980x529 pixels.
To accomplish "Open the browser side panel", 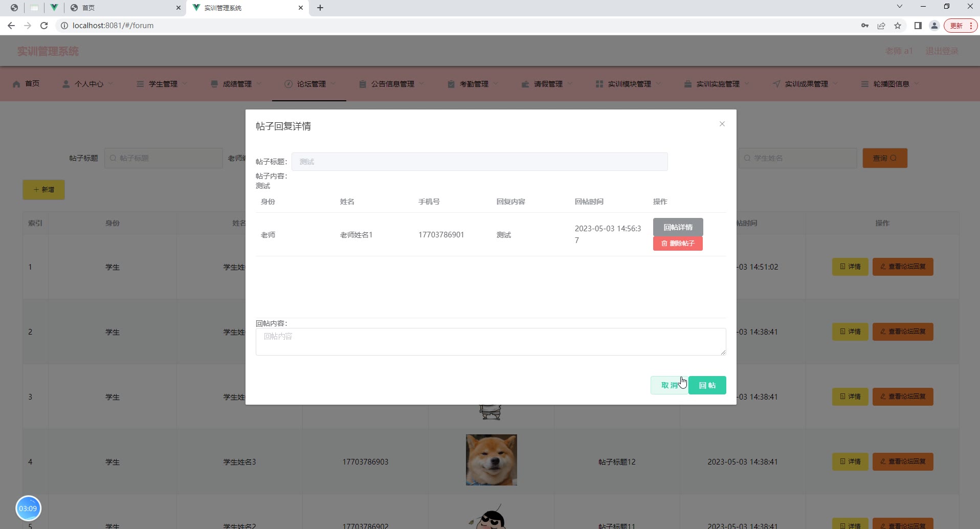I will click(x=918, y=26).
